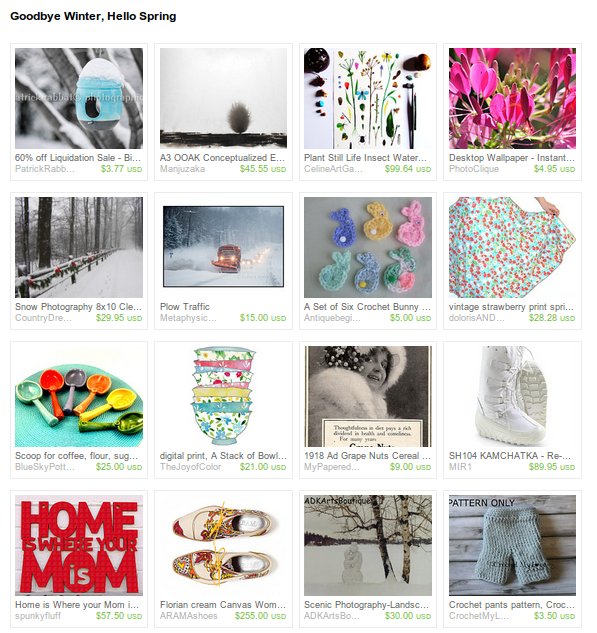Click the white Kamchatka boots thumbnail
Viewport: 597px width, 633px height.
pyautogui.click(x=512, y=396)
